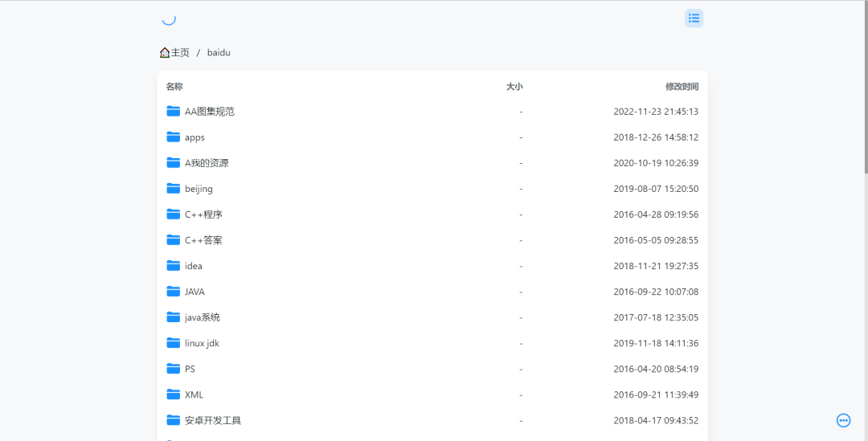Image resolution: width=868 pixels, height=441 pixels.
Task: Click folder icon of idea
Action: click(x=174, y=266)
